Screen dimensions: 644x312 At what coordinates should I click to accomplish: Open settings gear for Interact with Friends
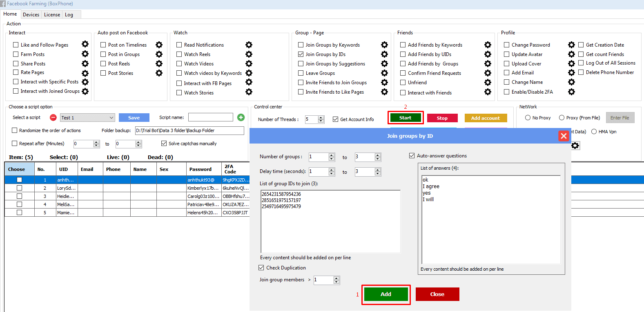click(x=488, y=92)
